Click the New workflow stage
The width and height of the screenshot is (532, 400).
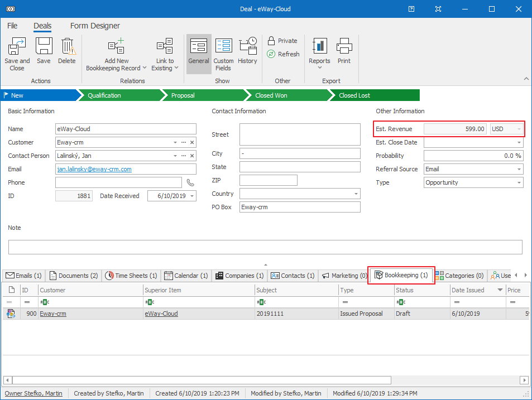pyautogui.click(x=40, y=95)
